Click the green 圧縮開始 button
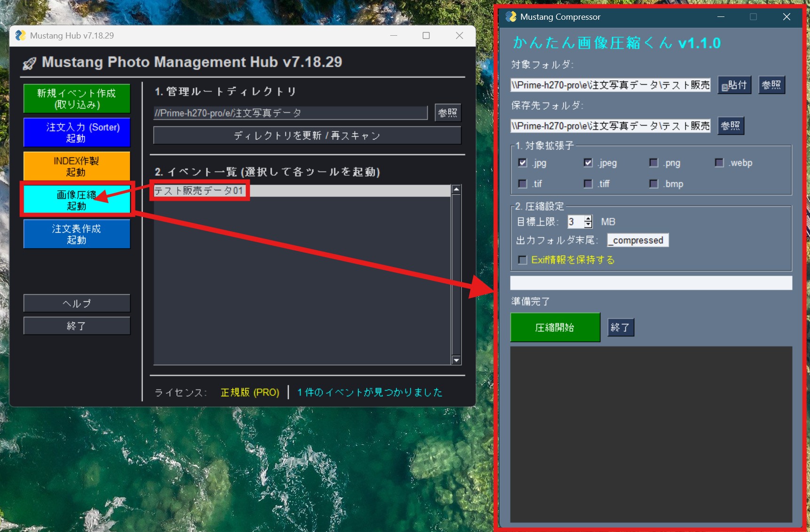The image size is (810, 532). pyautogui.click(x=555, y=328)
